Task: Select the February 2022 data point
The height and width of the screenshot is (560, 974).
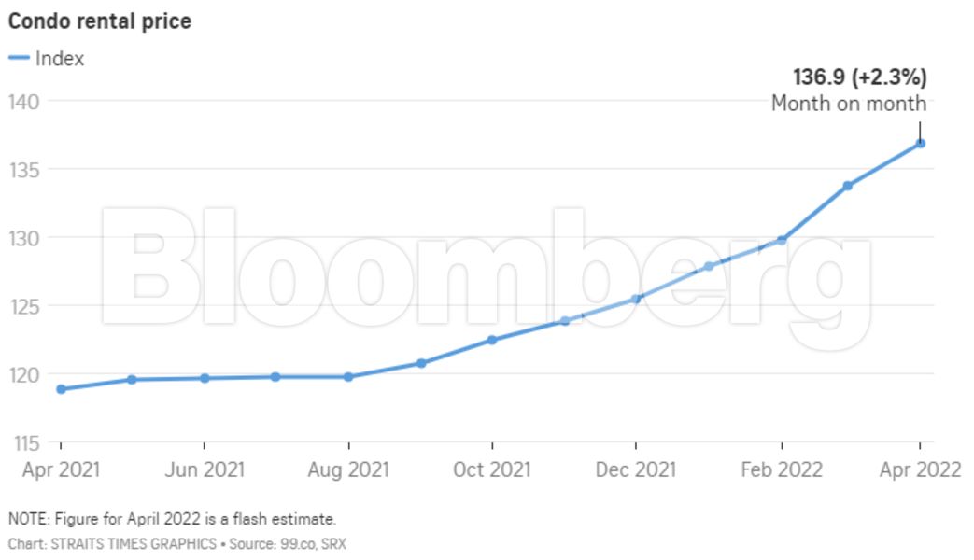Action: point(782,240)
